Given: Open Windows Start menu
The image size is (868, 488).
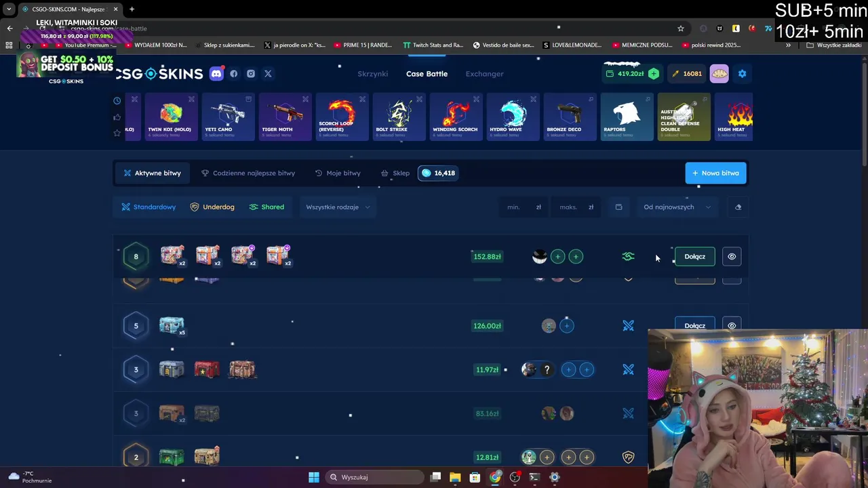Looking at the screenshot, I should (313, 477).
